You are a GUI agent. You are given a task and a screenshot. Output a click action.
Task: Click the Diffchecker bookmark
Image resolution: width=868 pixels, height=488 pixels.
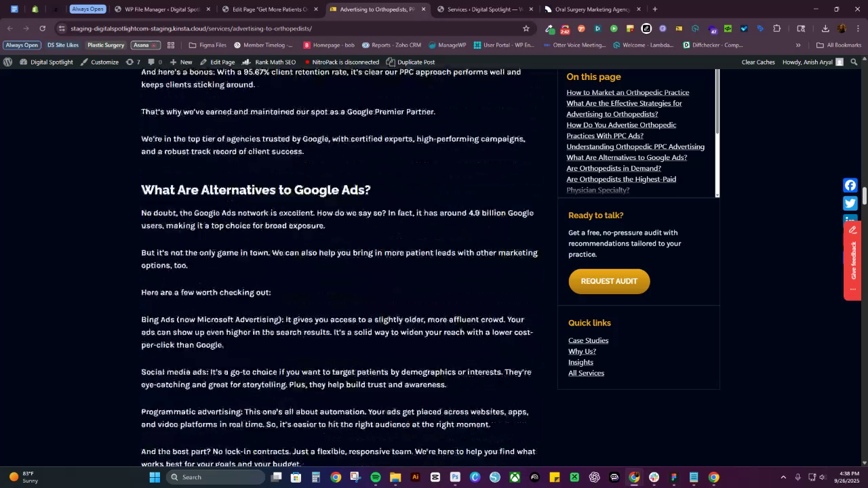coord(713,45)
